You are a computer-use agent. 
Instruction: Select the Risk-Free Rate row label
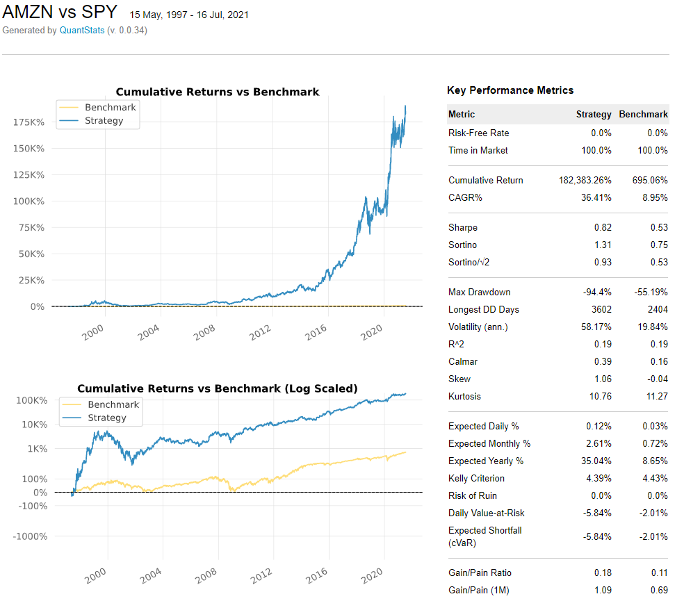click(x=478, y=133)
